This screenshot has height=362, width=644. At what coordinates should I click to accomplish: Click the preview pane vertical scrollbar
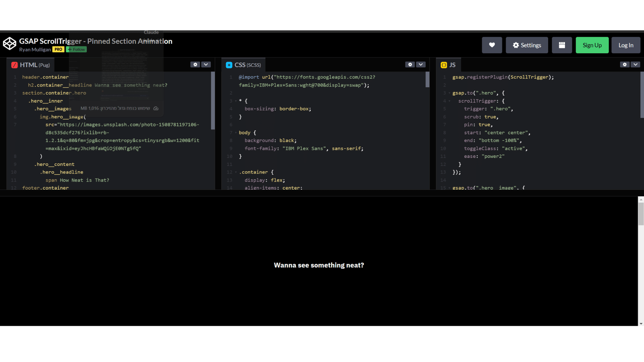coord(641,214)
